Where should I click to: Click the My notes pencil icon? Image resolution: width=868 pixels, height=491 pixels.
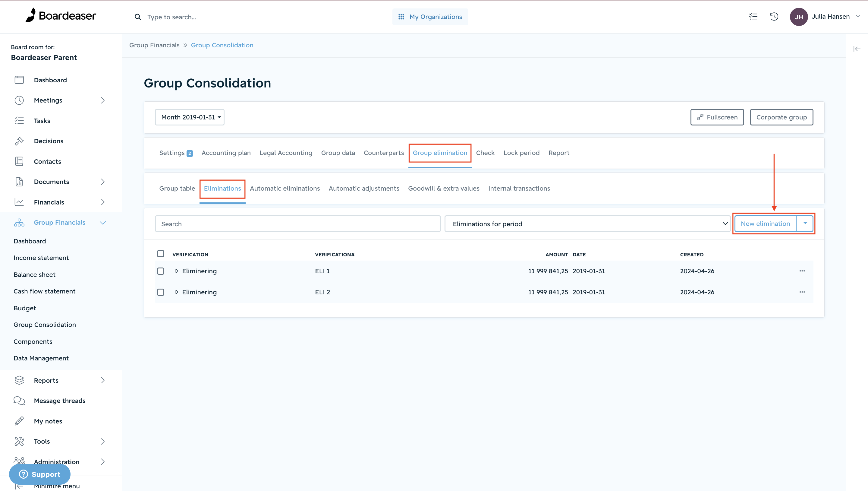(x=19, y=421)
